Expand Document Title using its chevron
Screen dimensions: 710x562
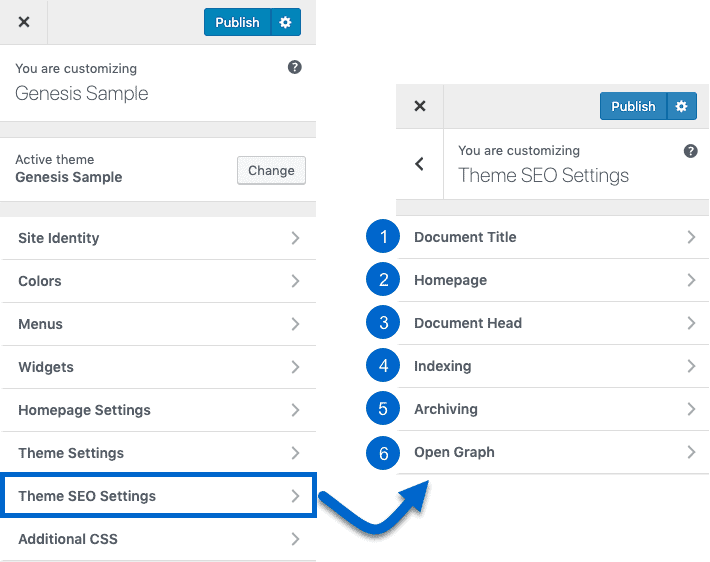tap(691, 237)
